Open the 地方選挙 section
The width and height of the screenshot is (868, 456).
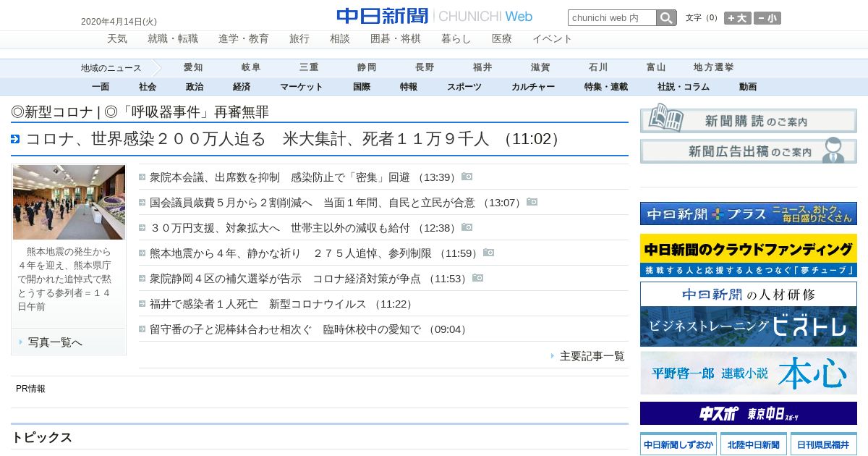coord(714,67)
